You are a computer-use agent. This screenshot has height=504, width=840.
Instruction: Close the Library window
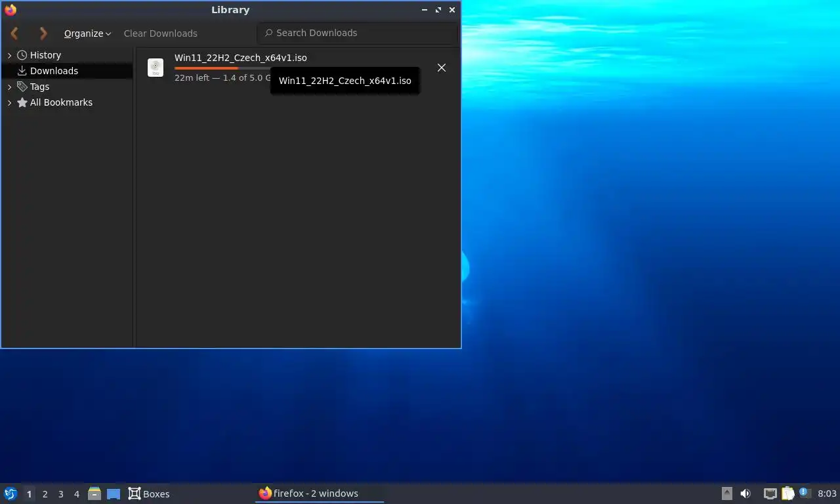452,10
